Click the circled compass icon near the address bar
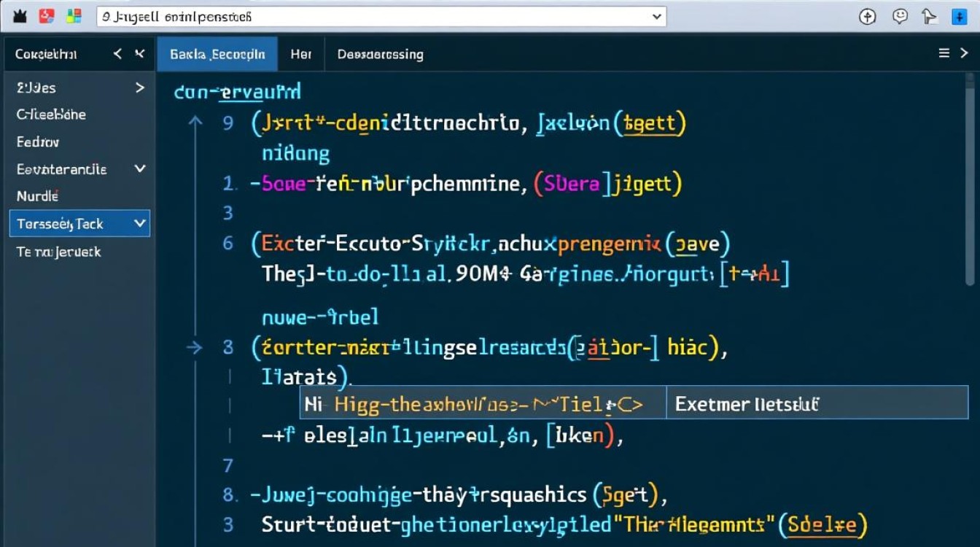The image size is (980, 547). (868, 16)
